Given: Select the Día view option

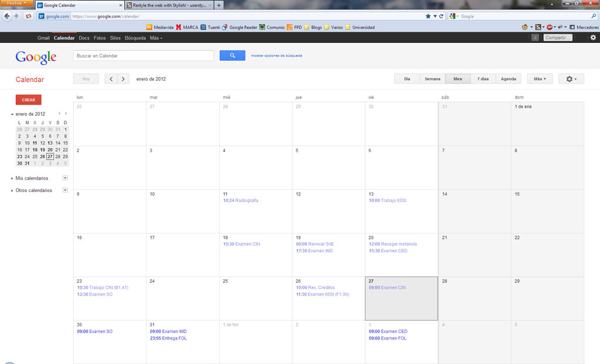Looking at the screenshot, I should click(407, 78).
